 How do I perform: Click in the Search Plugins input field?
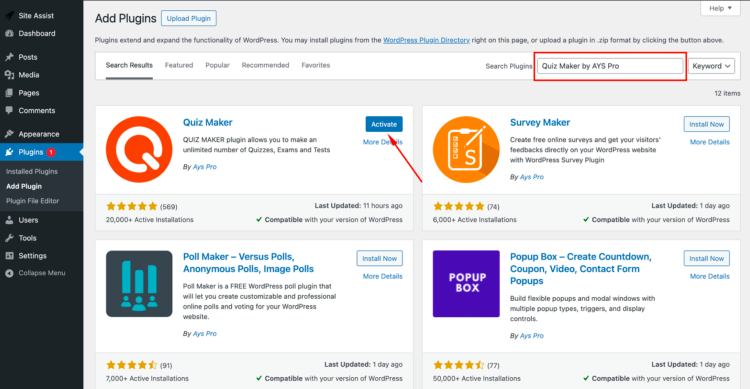point(610,66)
